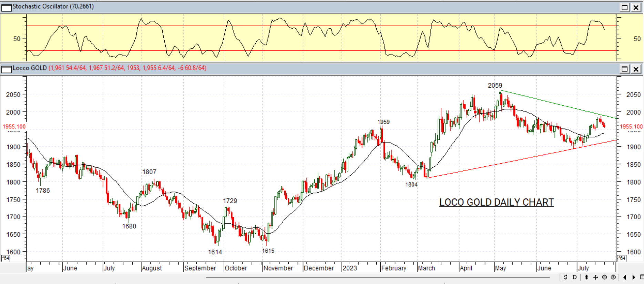Select the 1615 low label in November
The height and width of the screenshot is (284, 644).
pos(268,251)
